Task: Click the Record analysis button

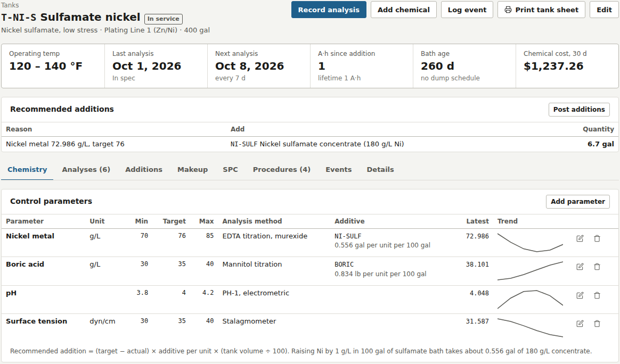Action: click(x=329, y=10)
